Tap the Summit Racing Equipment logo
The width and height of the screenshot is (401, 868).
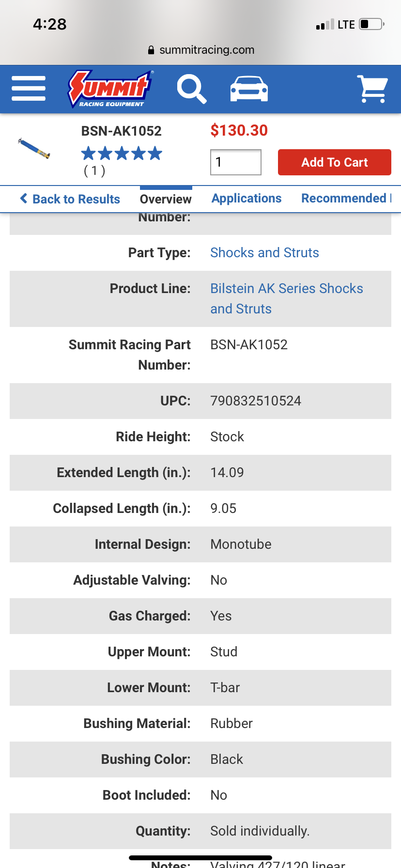click(110, 89)
